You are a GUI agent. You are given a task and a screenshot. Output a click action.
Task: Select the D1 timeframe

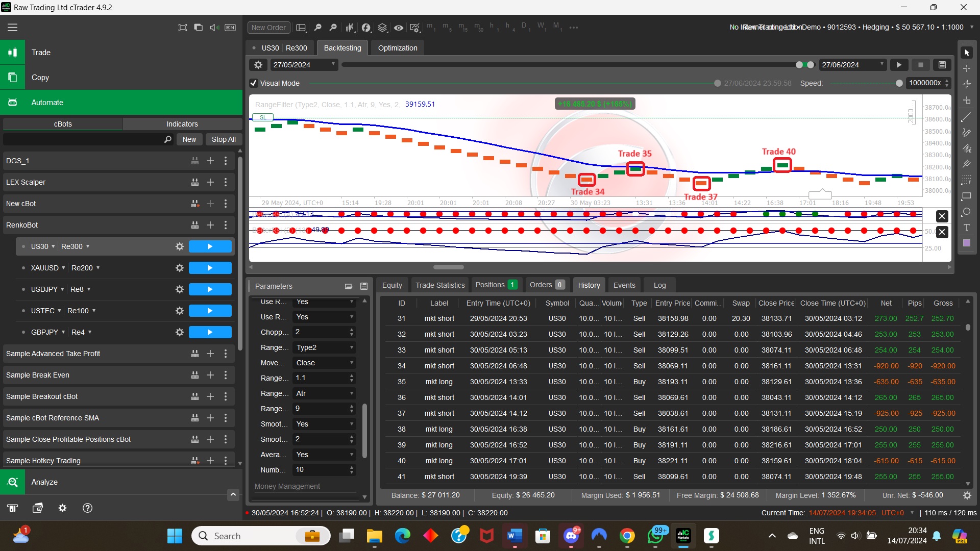pyautogui.click(x=526, y=27)
